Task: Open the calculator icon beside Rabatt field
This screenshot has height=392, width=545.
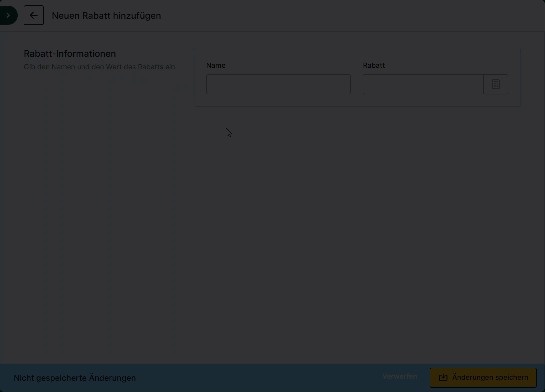Action: pos(495,84)
